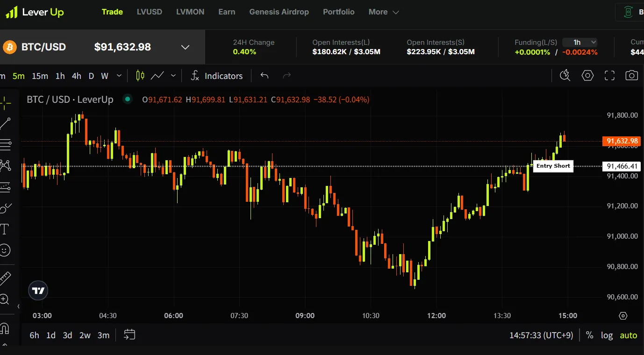Go to the Genesis Airdrop page

click(279, 12)
